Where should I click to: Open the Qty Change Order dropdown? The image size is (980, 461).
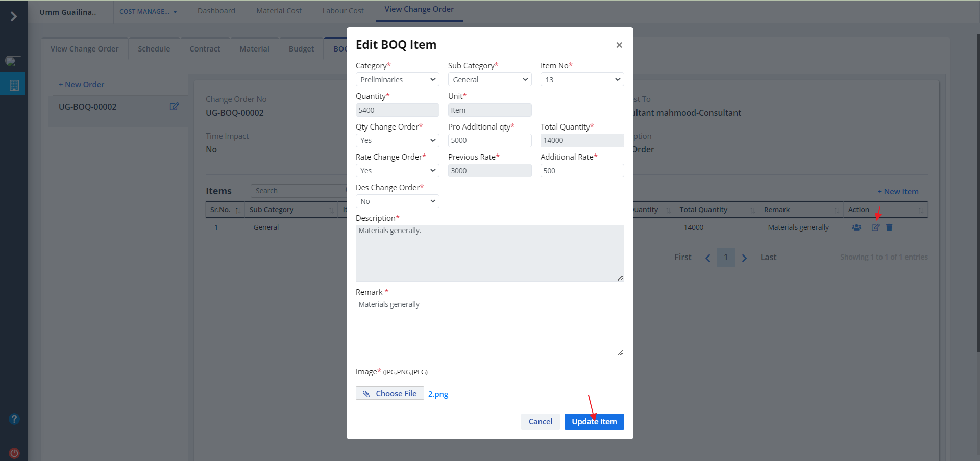[x=397, y=140]
